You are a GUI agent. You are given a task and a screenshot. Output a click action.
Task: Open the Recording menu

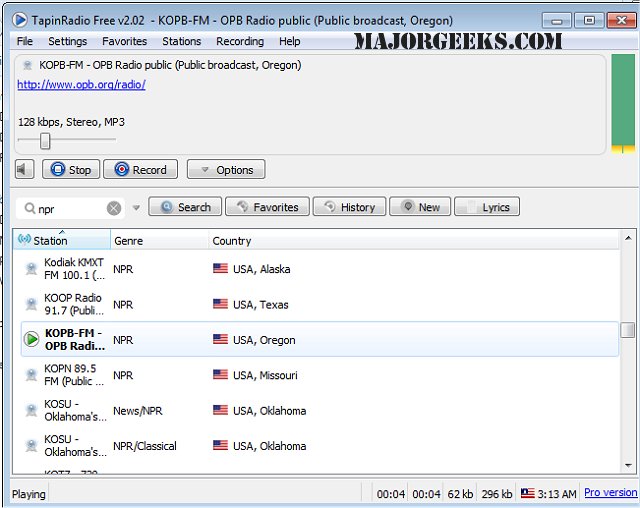coord(240,41)
